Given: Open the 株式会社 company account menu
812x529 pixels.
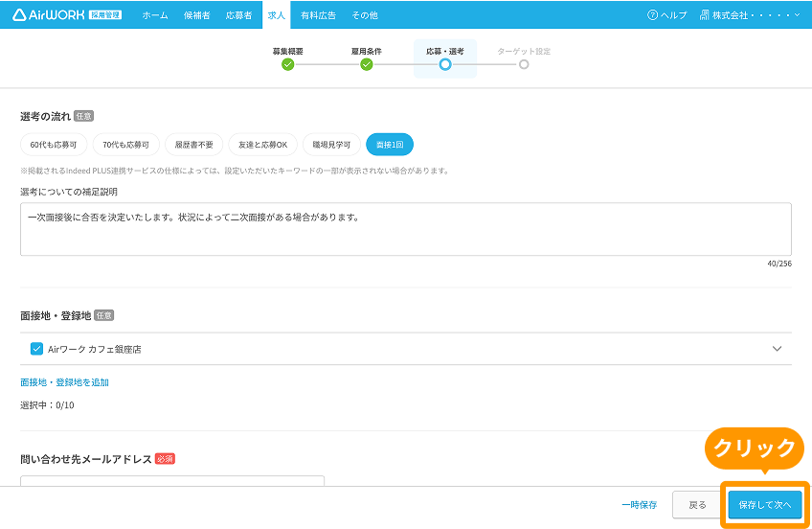Looking at the screenshot, I should point(750,15).
